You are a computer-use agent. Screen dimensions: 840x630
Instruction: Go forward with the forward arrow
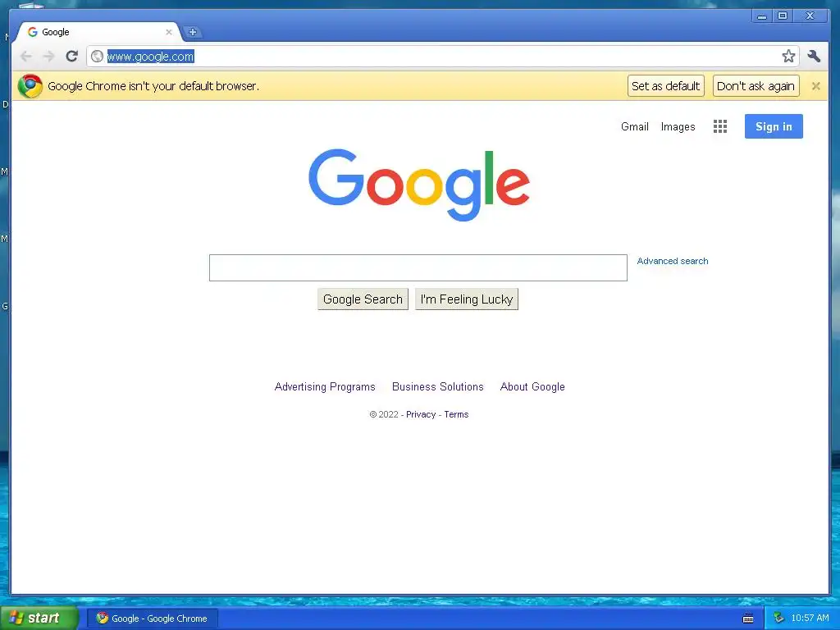[x=48, y=57]
